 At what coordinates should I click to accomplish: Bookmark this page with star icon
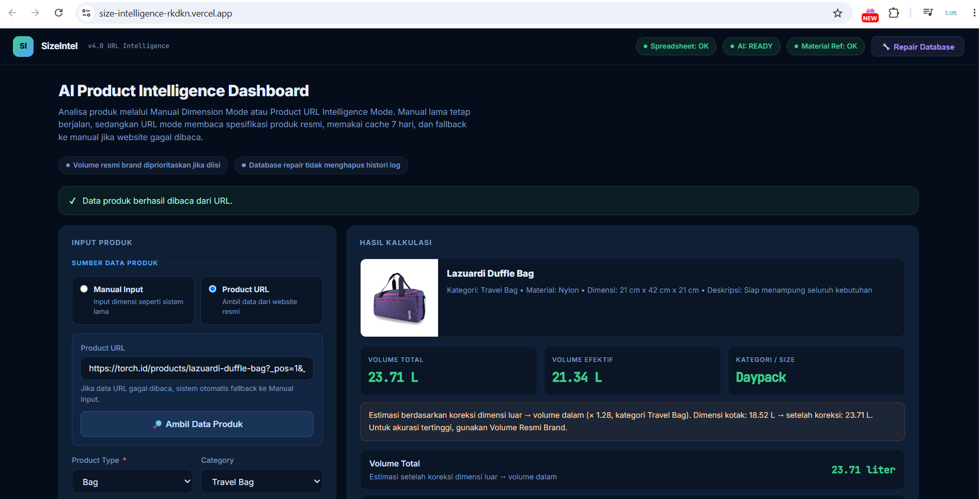tap(837, 13)
